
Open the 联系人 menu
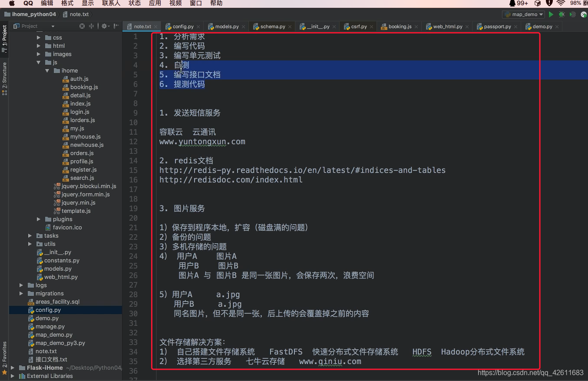click(111, 3)
